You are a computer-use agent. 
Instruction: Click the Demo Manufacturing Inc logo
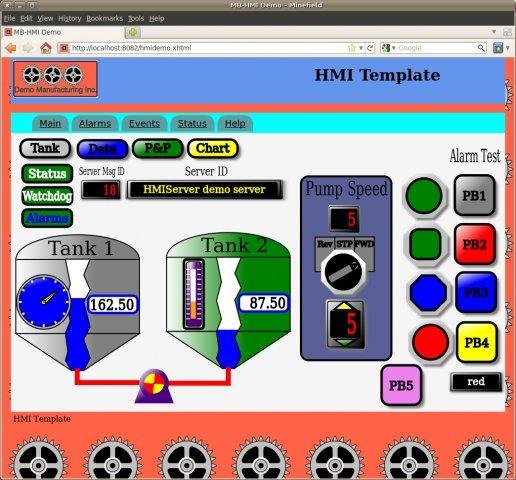tap(55, 79)
